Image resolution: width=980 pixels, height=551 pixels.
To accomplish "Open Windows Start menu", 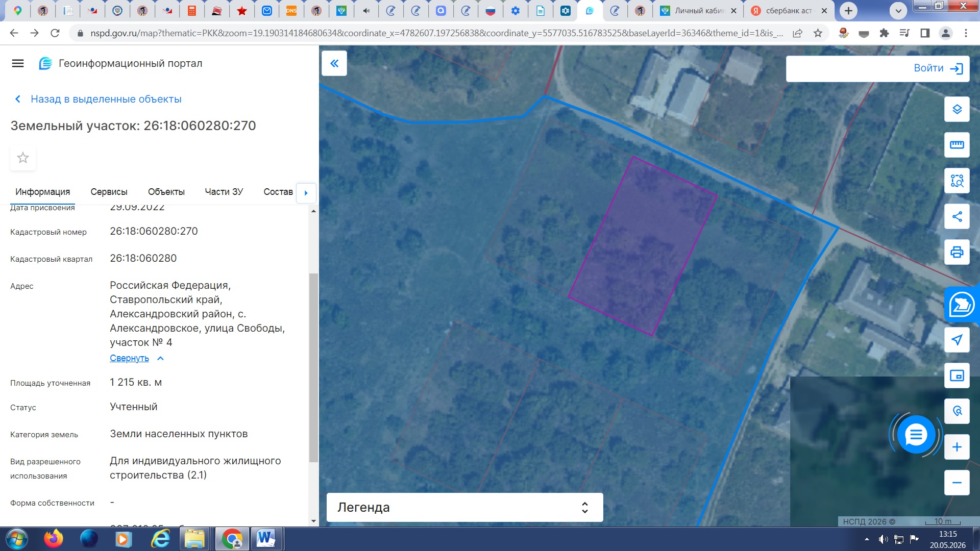I will [x=16, y=539].
